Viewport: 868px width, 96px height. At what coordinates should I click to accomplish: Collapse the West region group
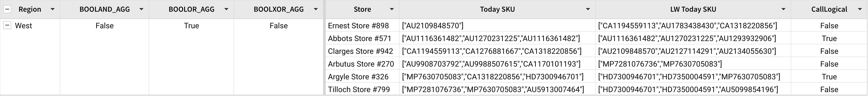pyautogui.click(x=7, y=25)
